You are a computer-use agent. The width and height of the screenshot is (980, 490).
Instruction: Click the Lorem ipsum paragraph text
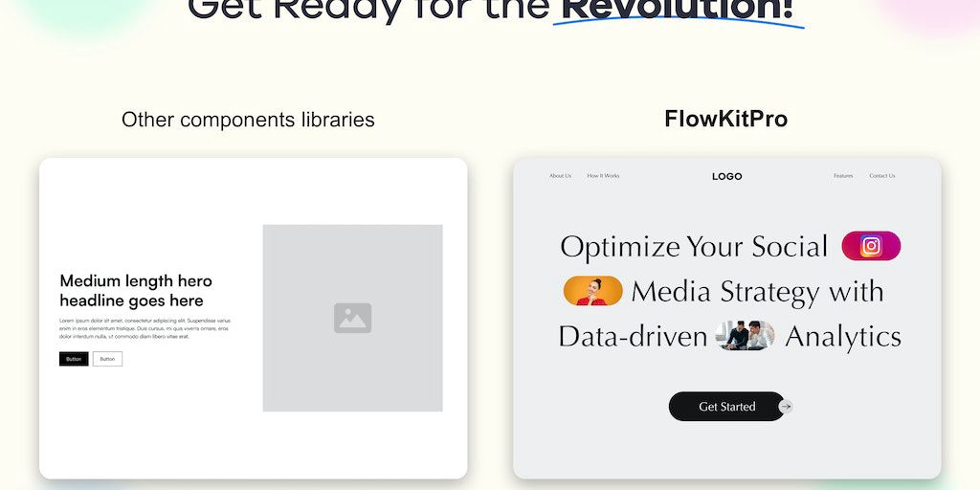tap(145, 328)
